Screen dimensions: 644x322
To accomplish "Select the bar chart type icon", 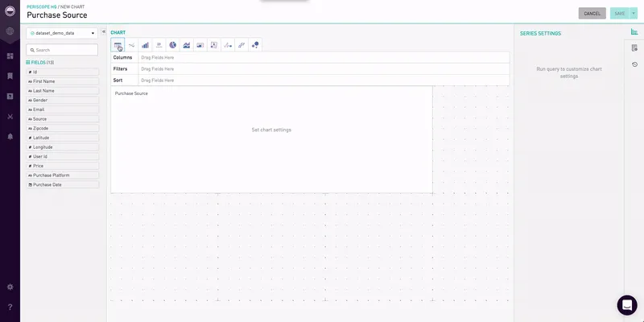I will [x=145, y=45].
